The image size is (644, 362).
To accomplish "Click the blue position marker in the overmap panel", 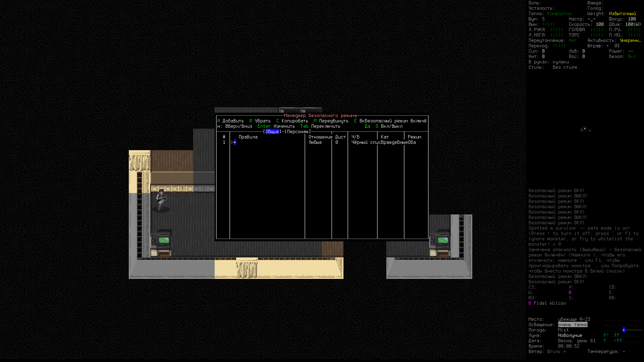I will pos(623,330).
